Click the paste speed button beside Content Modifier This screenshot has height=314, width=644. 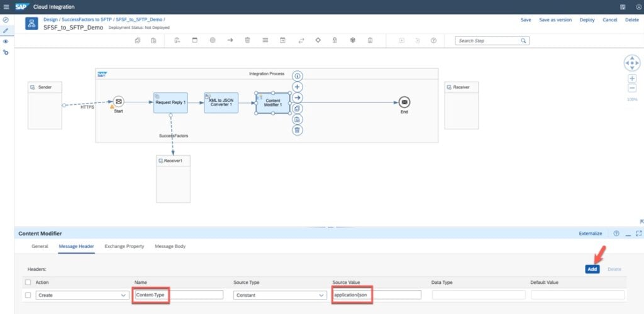297,119
